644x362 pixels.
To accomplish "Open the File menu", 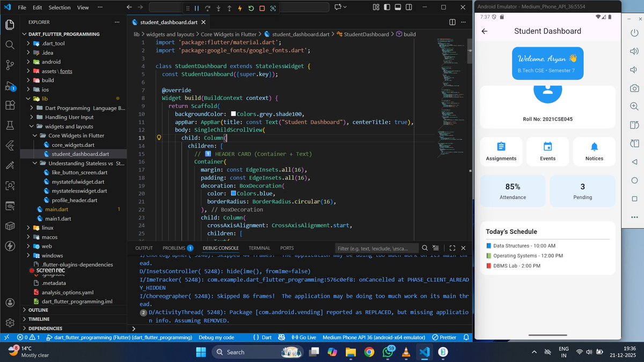I will click(21, 8).
